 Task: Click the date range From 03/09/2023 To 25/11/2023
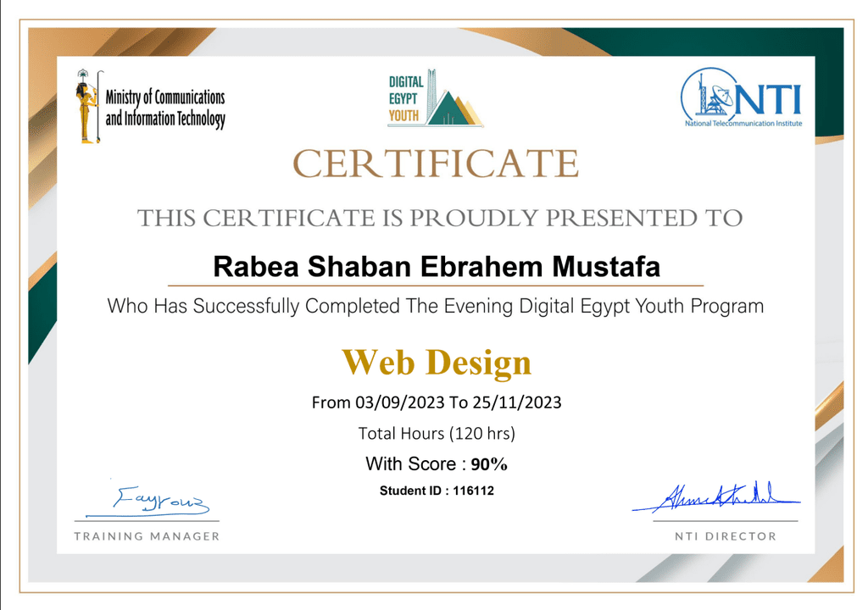pyautogui.click(x=437, y=402)
